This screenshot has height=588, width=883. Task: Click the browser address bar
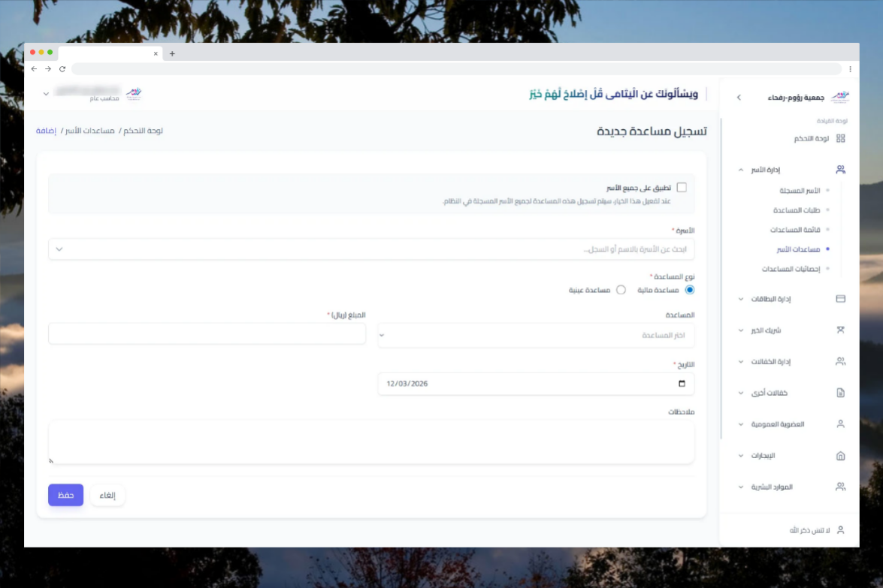click(456, 68)
